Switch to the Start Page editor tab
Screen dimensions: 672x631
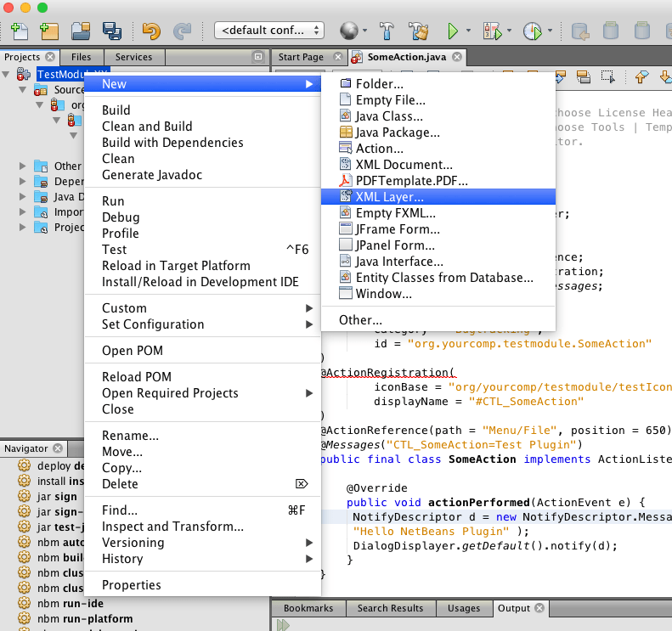[301, 57]
